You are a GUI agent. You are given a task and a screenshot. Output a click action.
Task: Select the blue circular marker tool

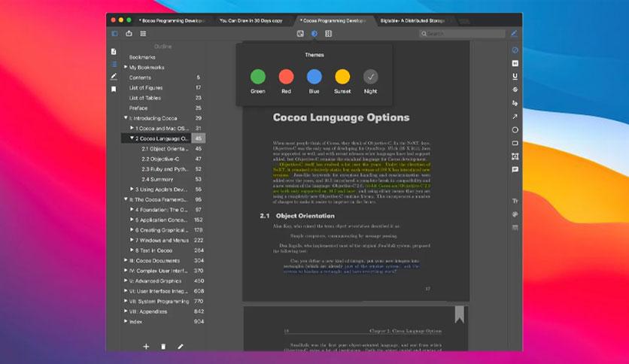515,50
